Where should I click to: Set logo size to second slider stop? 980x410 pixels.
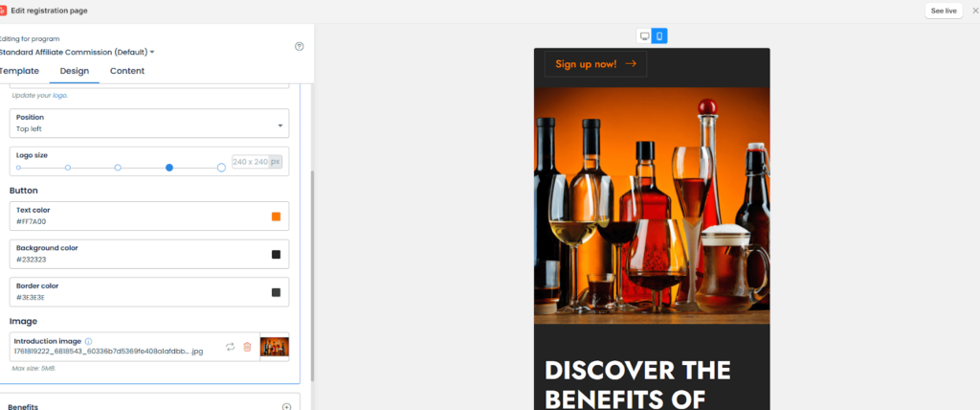tap(68, 168)
